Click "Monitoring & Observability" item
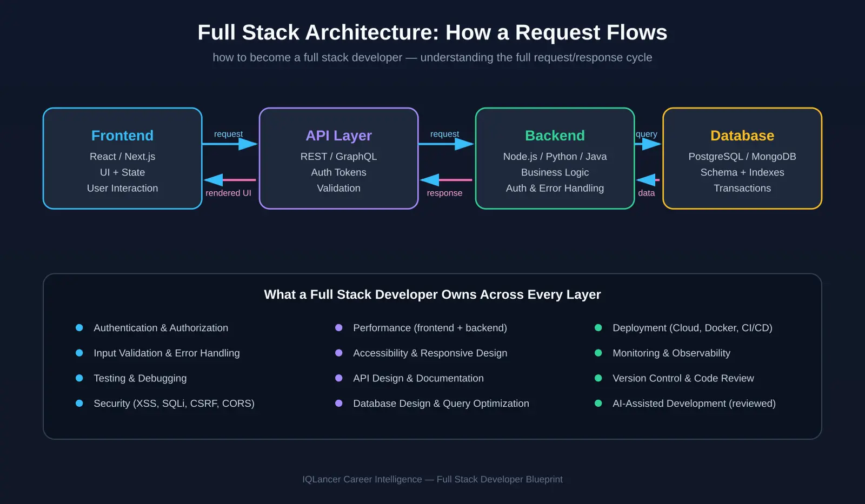Screen dimensions: 865x504 pyautogui.click(x=671, y=353)
